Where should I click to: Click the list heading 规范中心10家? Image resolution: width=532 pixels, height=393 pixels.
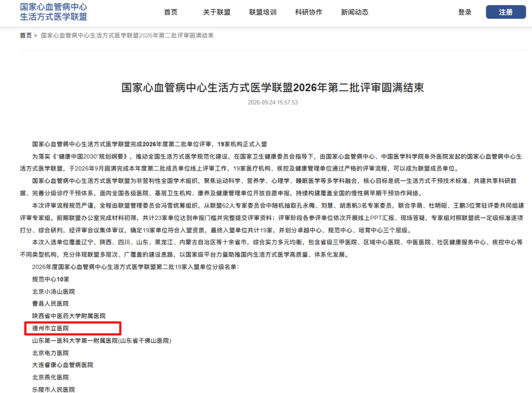point(51,279)
